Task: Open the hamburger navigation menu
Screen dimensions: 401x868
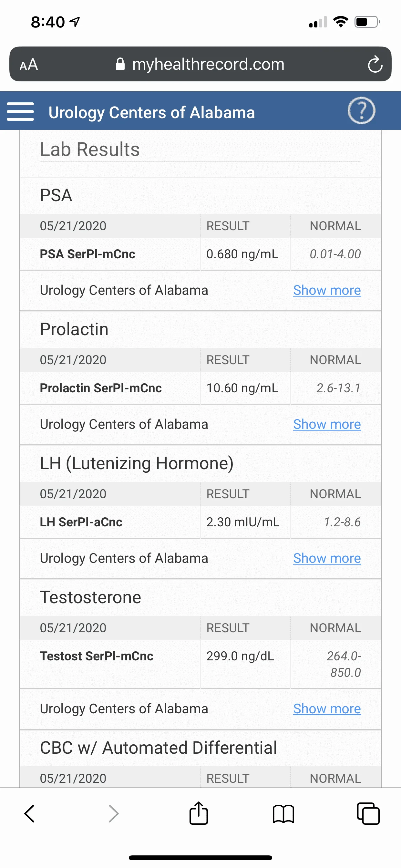Action: coord(20,111)
